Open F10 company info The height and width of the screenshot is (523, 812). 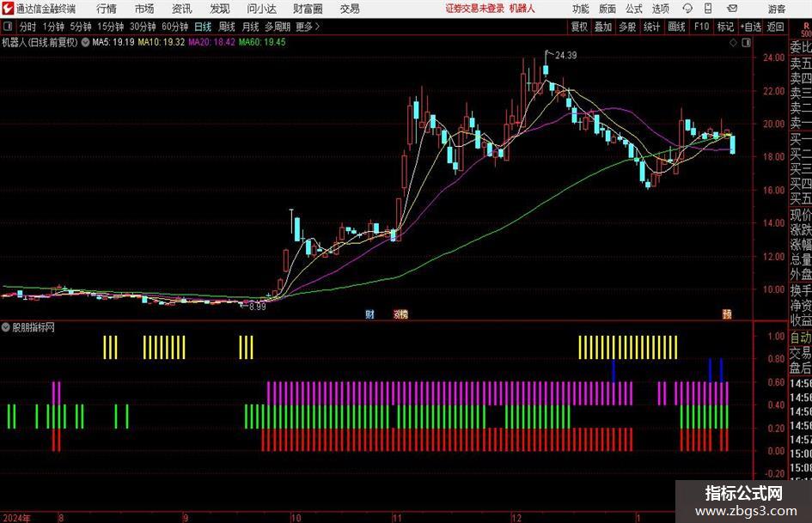[x=702, y=27]
